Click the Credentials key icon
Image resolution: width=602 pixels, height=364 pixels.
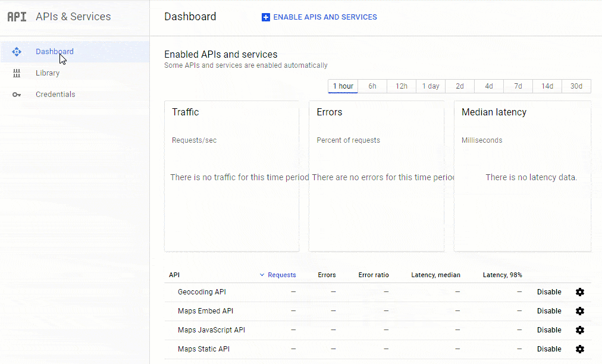point(17,95)
